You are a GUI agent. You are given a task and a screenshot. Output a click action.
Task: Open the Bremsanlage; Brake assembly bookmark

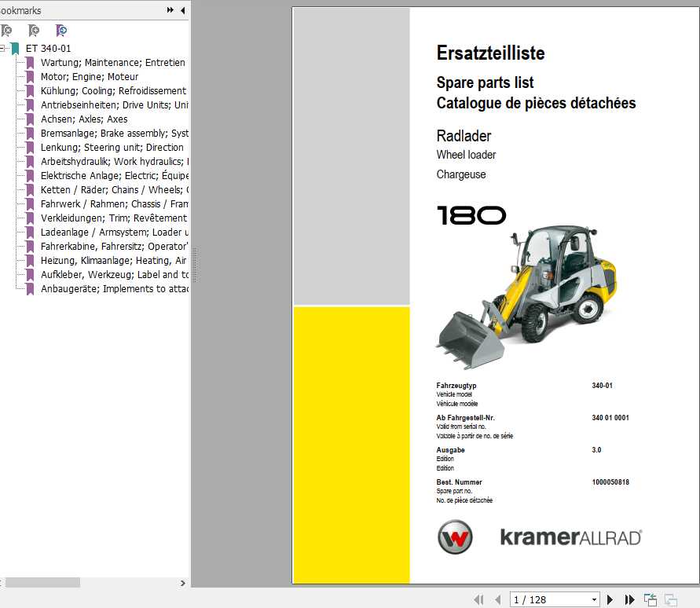coord(114,133)
